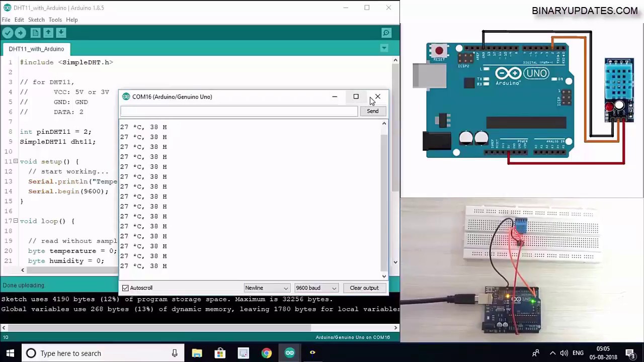Click the People icon in system tray
644x362 pixels.
tap(536, 353)
